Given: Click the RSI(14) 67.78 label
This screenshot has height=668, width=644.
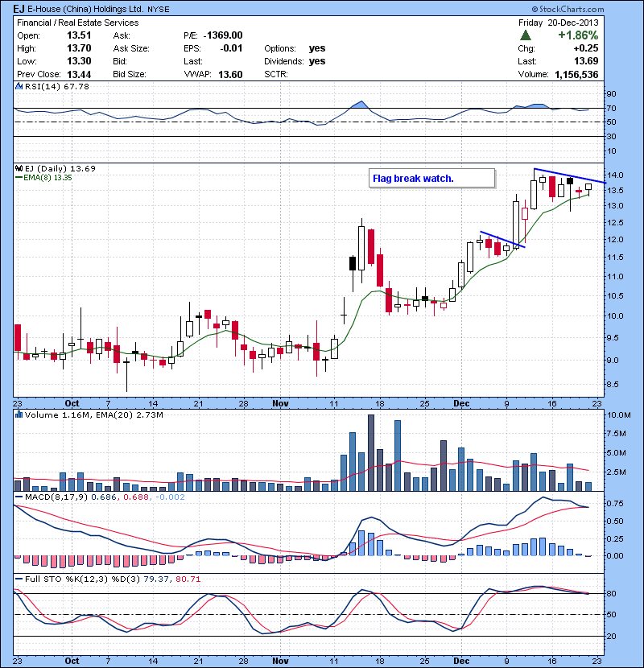Looking at the screenshot, I should coord(57,86).
